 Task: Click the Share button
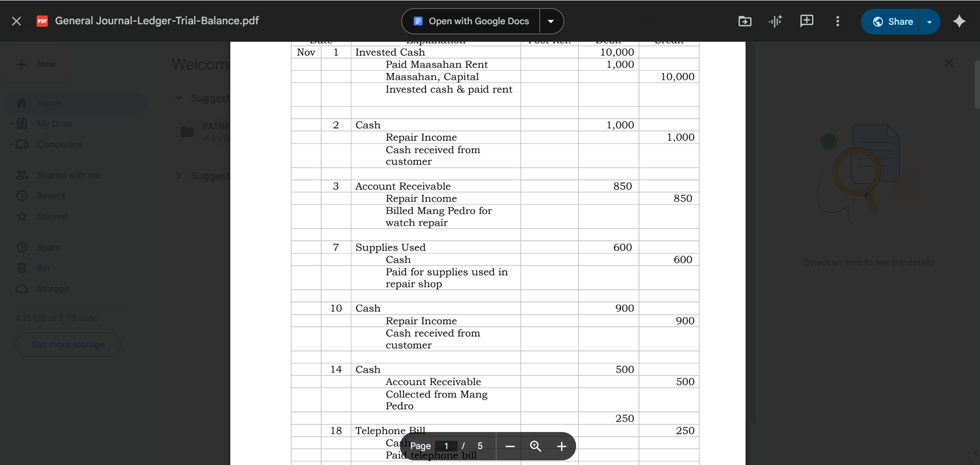[x=890, y=22]
